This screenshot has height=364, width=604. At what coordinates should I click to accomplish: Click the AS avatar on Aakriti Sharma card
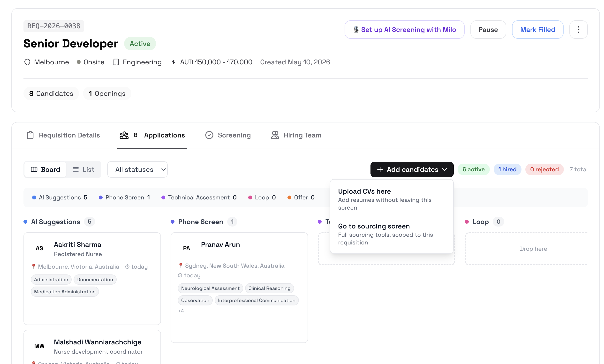pos(39,248)
